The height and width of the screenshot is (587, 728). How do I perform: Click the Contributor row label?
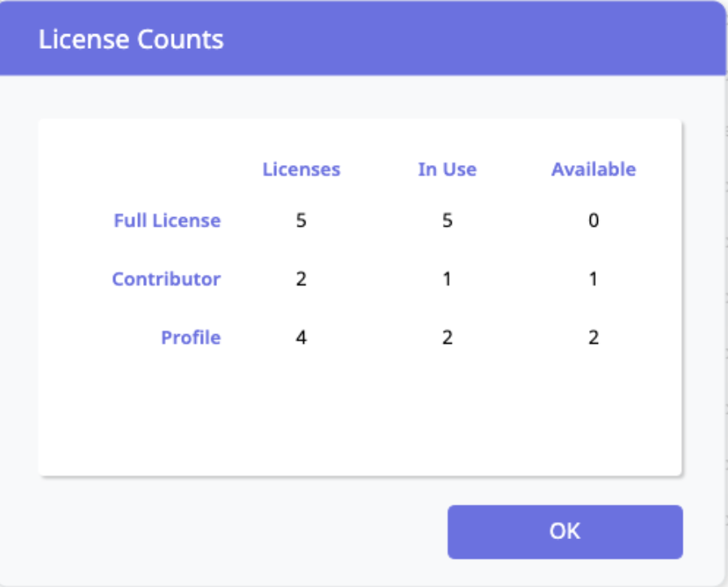pos(167,279)
